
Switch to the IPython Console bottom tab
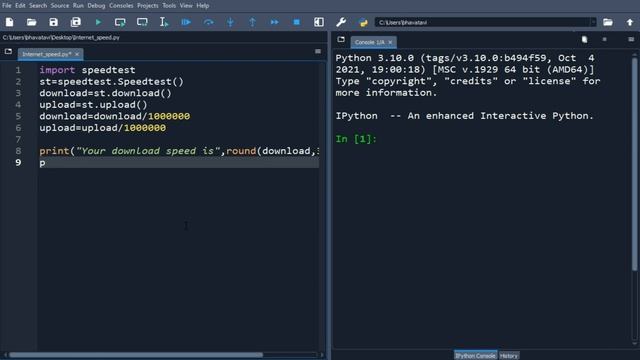point(476,356)
